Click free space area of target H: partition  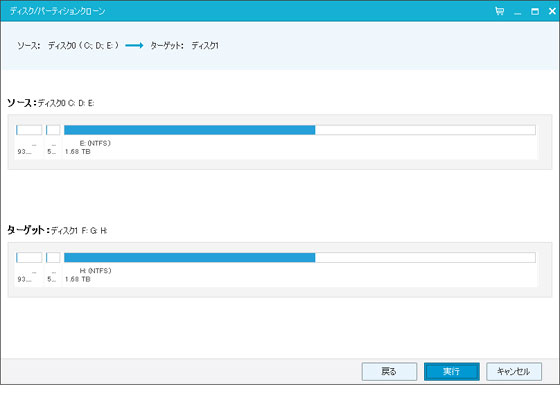click(425, 257)
